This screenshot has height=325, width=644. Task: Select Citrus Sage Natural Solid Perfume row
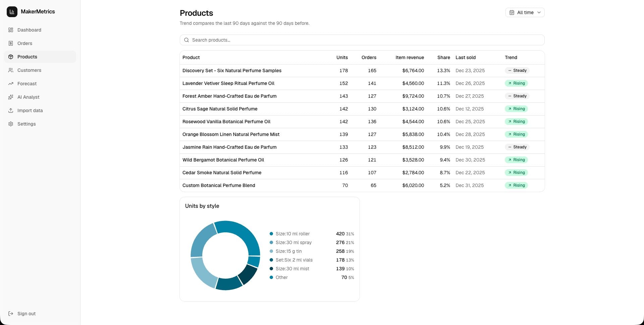362,109
